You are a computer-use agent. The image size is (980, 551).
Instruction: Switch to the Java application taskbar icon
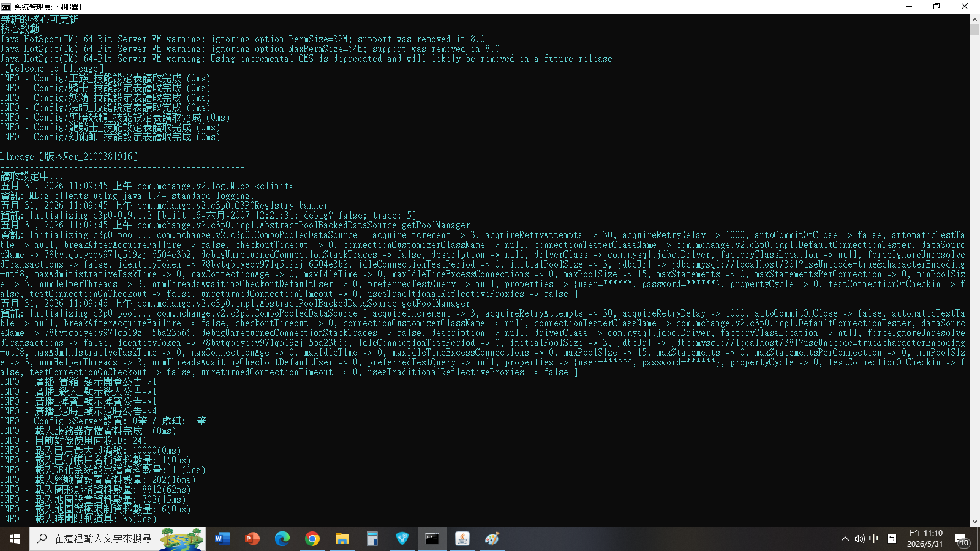point(462,539)
